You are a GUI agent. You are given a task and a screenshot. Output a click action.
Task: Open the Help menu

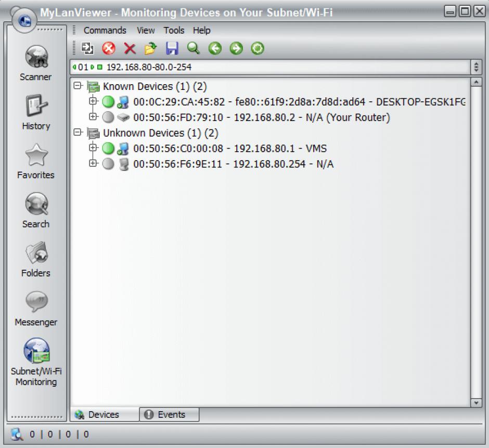click(x=202, y=30)
